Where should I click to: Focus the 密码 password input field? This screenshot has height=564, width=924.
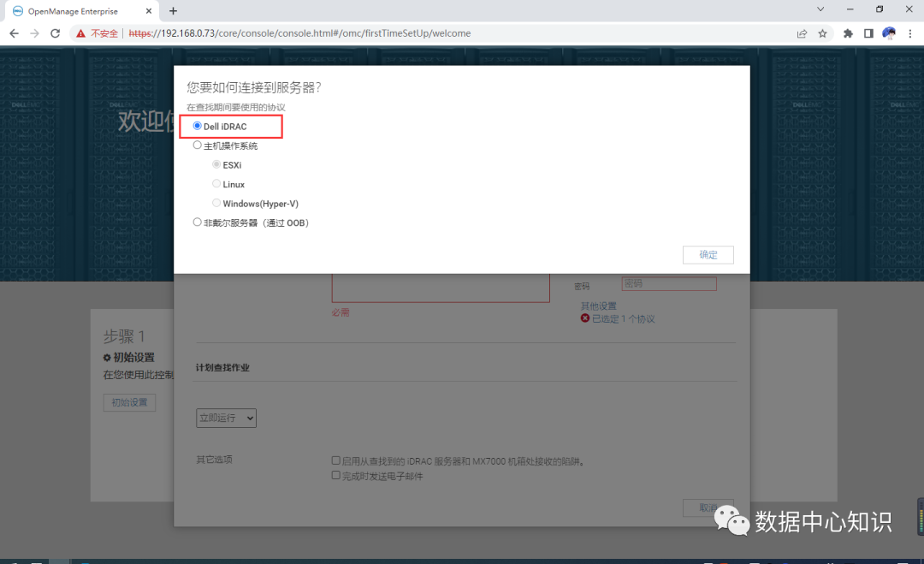[669, 284]
